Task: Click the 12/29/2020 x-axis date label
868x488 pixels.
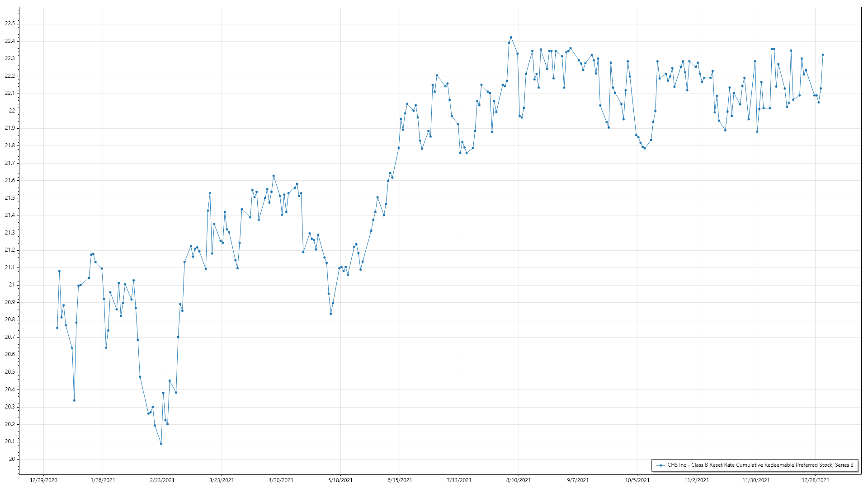Action: point(43,480)
